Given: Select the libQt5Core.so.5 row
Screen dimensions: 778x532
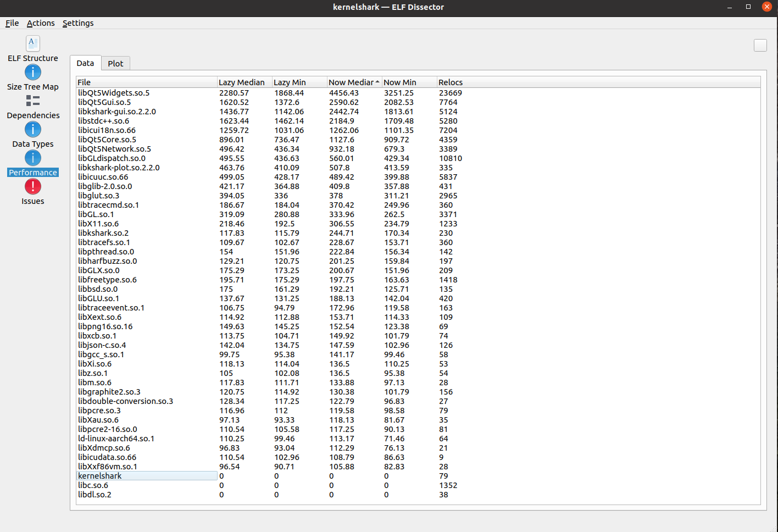Looking at the screenshot, I should pyautogui.click(x=418, y=140).
